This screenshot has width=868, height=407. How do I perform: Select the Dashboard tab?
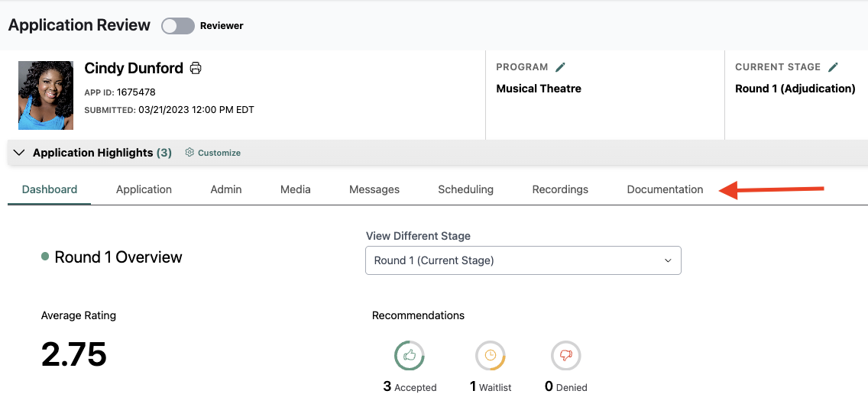coord(49,189)
